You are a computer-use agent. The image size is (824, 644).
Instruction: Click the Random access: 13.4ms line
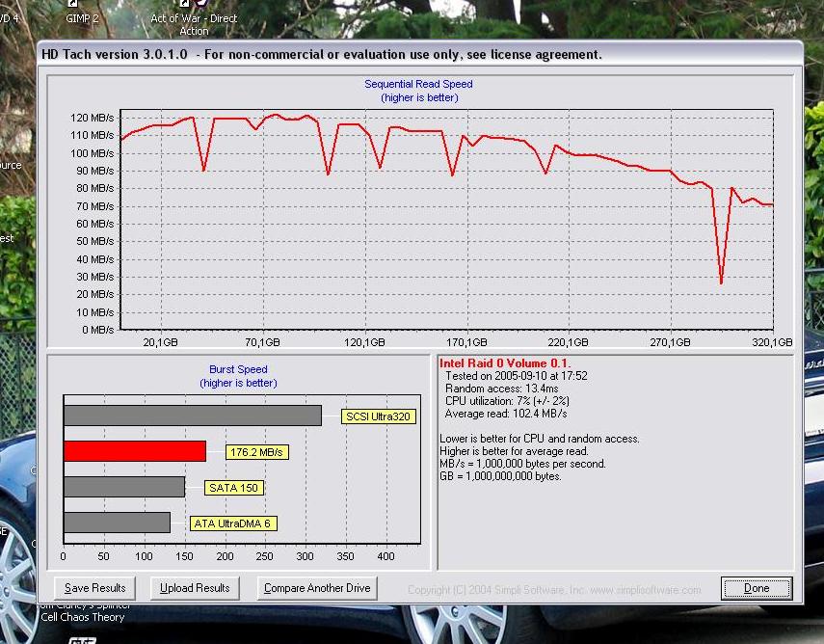tap(501, 389)
